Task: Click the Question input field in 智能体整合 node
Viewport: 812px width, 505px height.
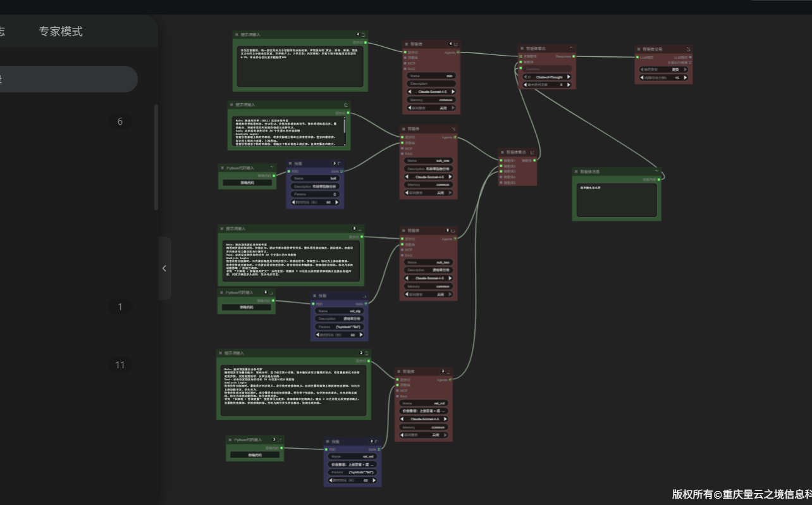Action: coord(548,69)
